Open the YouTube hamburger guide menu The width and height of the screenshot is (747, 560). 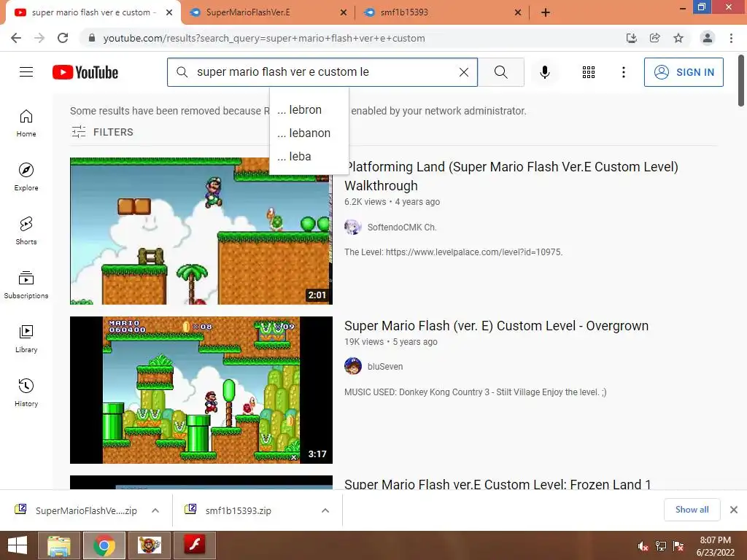coord(26,72)
